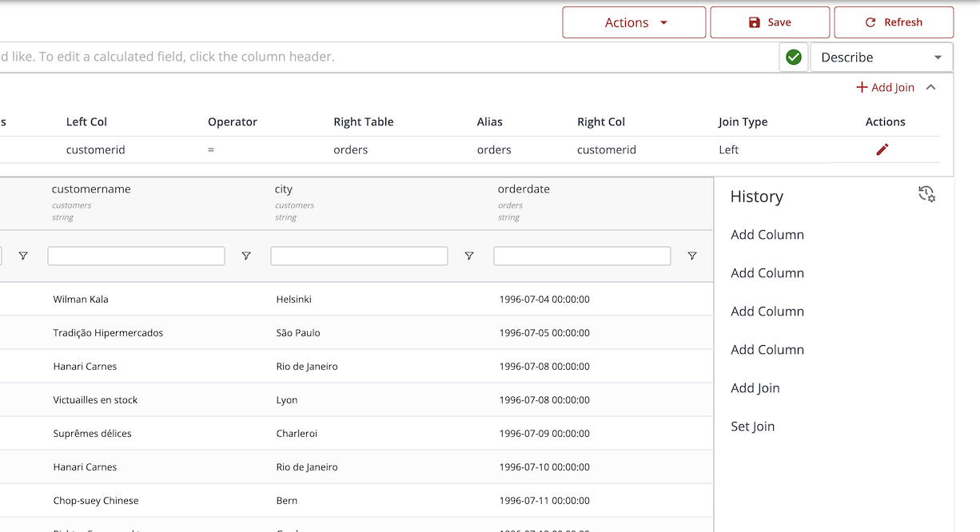
Task: Click the orderdate column header
Action: tap(524, 189)
